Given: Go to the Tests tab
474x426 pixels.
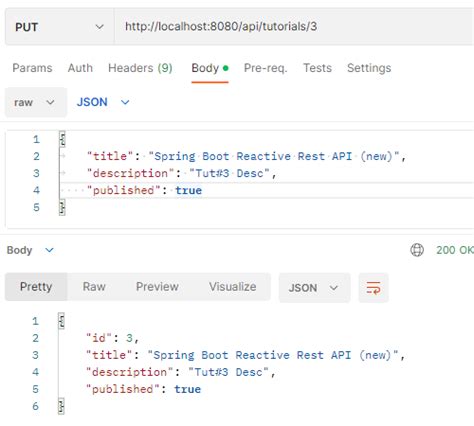Looking at the screenshot, I should pyautogui.click(x=317, y=68).
